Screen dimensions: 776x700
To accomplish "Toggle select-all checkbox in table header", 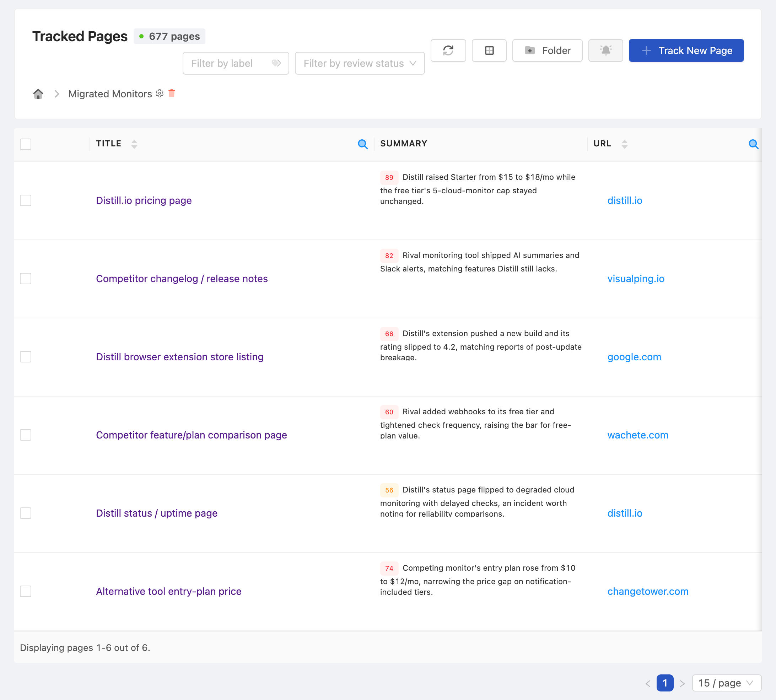I will 25,144.
